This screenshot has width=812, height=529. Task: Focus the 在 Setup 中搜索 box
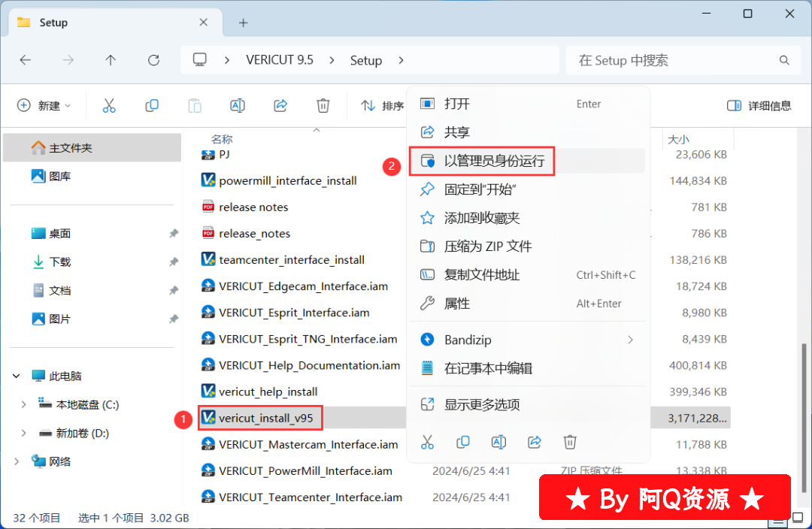coord(683,61)
